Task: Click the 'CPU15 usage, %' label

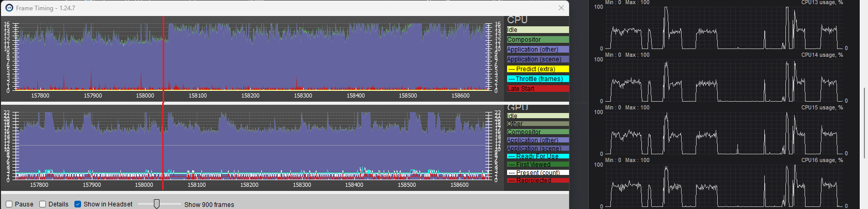Action: (x=822, y=107)
